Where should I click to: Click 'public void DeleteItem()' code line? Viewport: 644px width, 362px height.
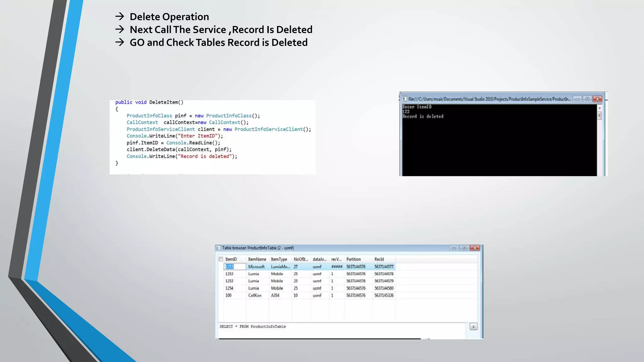(x=149, y=102)
